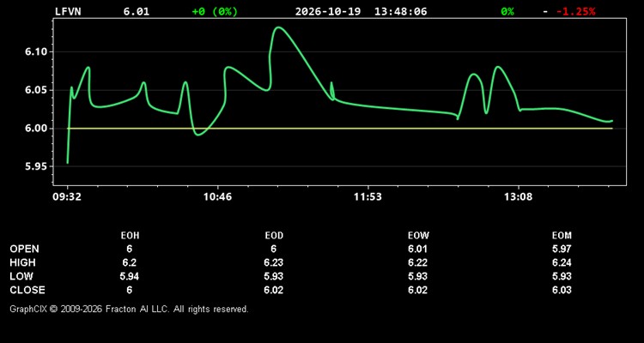Click the EOW LOW value 5.93
The width and height of the screenshot is (644, 343).
(x=418, y=276)
